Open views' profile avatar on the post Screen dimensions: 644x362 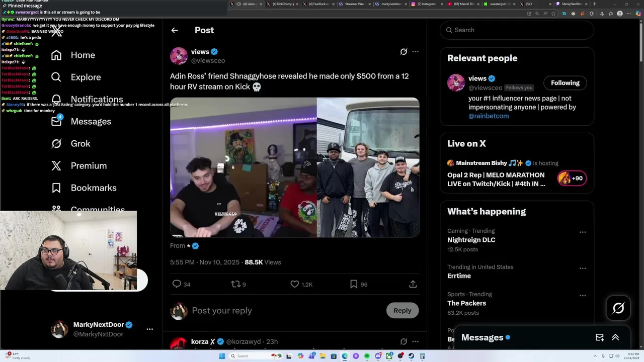click(x=179, y=56)
